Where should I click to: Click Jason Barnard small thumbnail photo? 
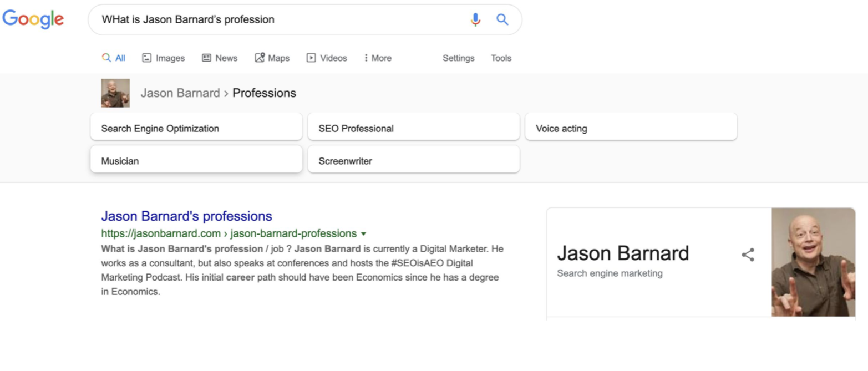(x=115, y=93)
